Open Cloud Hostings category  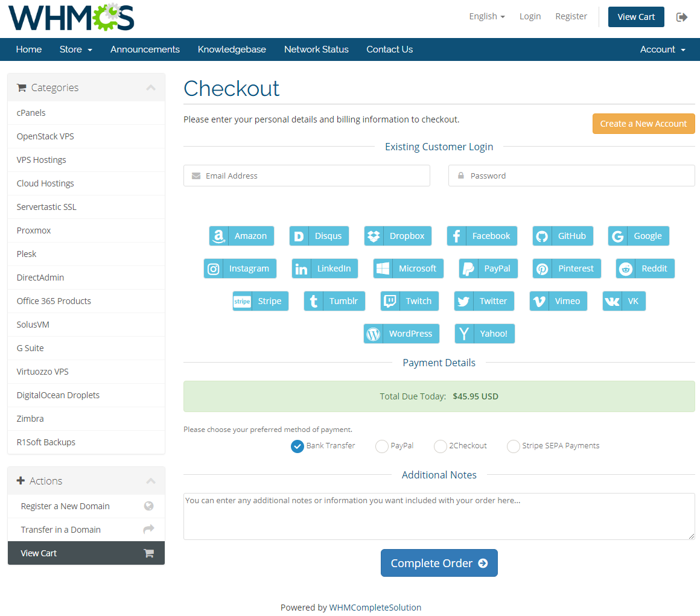86,183
